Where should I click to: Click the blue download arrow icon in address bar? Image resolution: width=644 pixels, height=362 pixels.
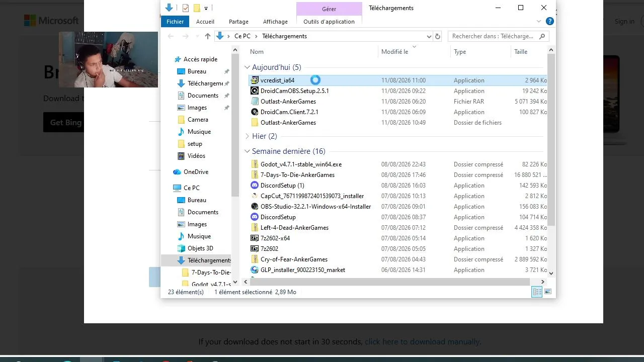pyautogui.click(x=219, y=36)
